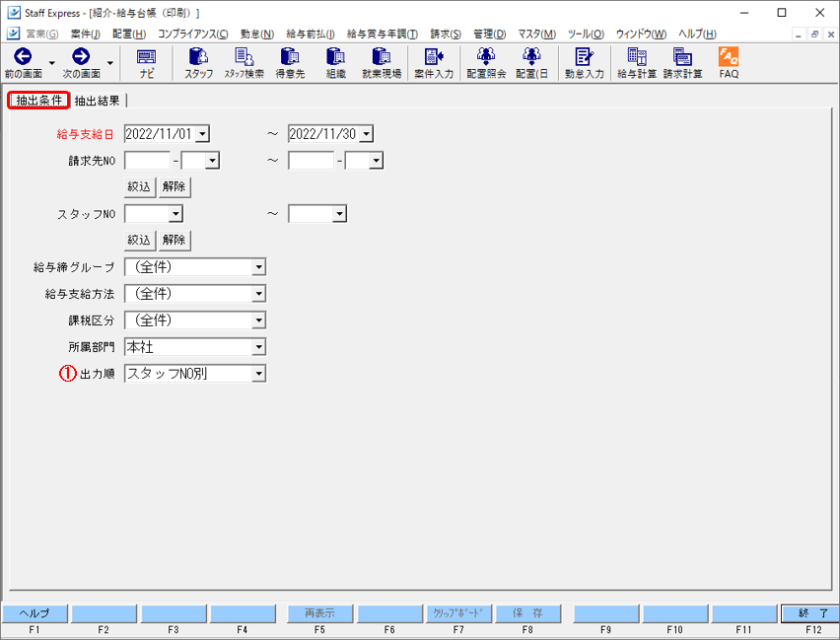Click the app icon in title bar
This screenshot has width=840, height=640.
14,13
